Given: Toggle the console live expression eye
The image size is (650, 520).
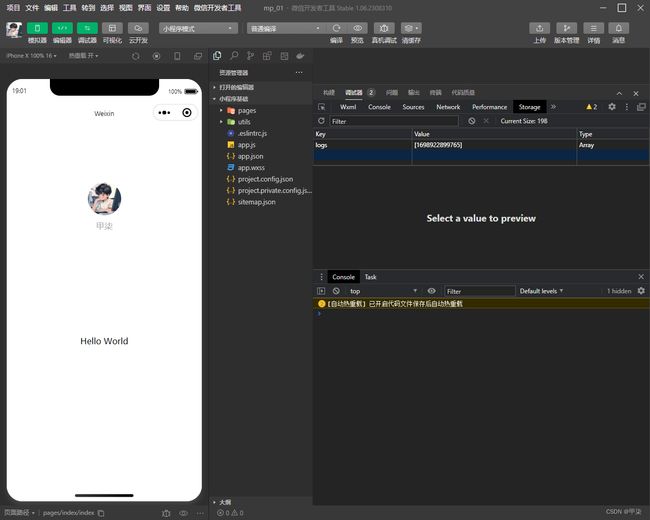Looking at the screenshot, I should point(431,291).
